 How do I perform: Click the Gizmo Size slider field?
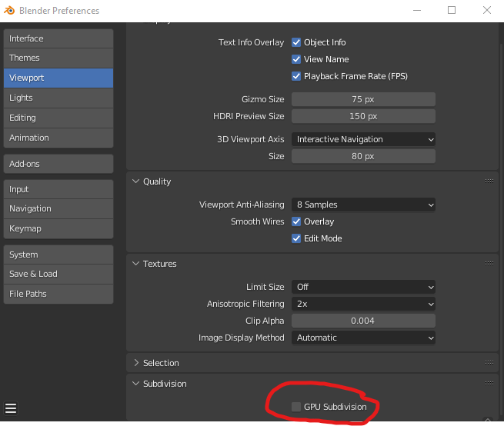point(362,99)
